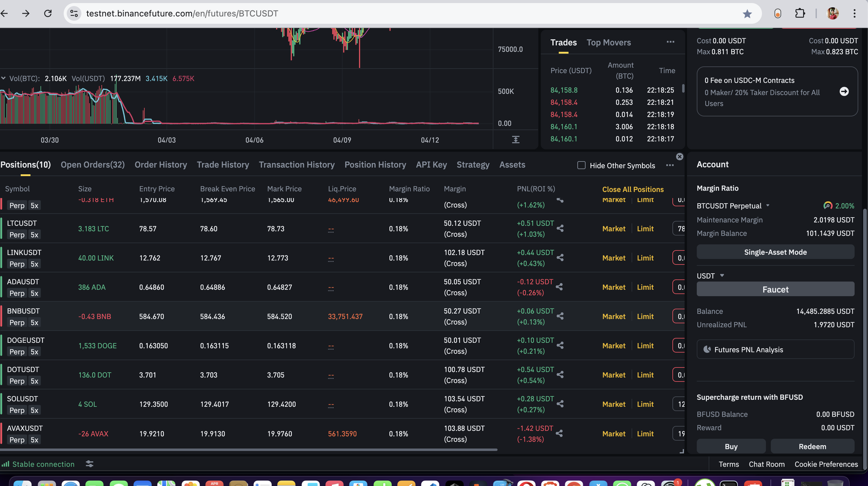
Task: Switch to Open Orders(32) tab
Action: [93, 165]
